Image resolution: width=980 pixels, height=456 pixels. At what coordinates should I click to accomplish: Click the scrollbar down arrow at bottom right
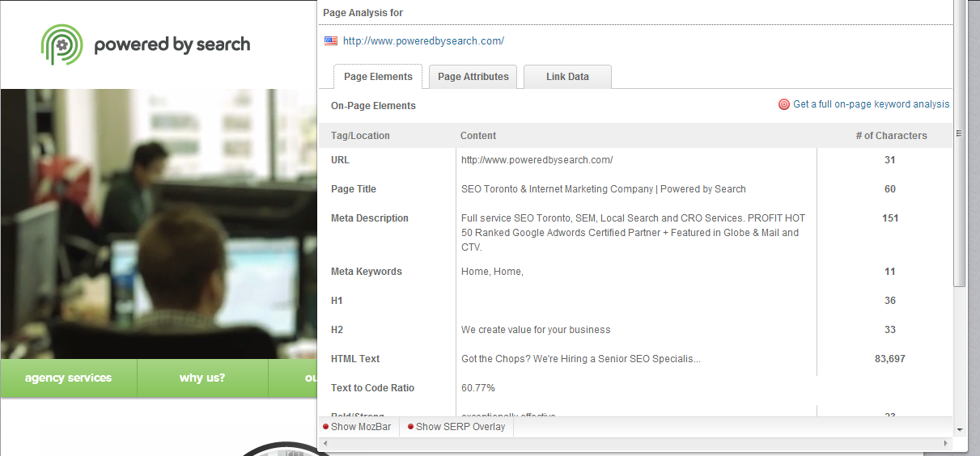coord(960,429)
